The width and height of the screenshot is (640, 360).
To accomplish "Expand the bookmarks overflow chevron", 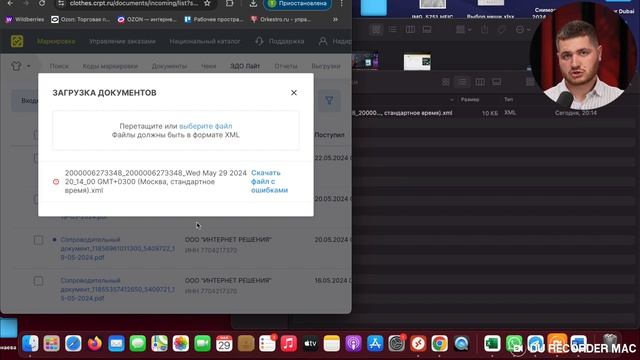I will (x=335, y=19).
